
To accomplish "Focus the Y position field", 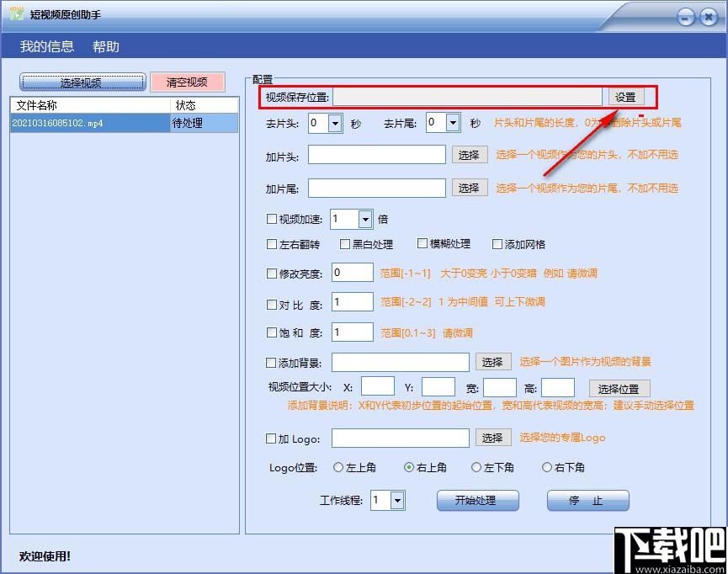I will [438, 387].
